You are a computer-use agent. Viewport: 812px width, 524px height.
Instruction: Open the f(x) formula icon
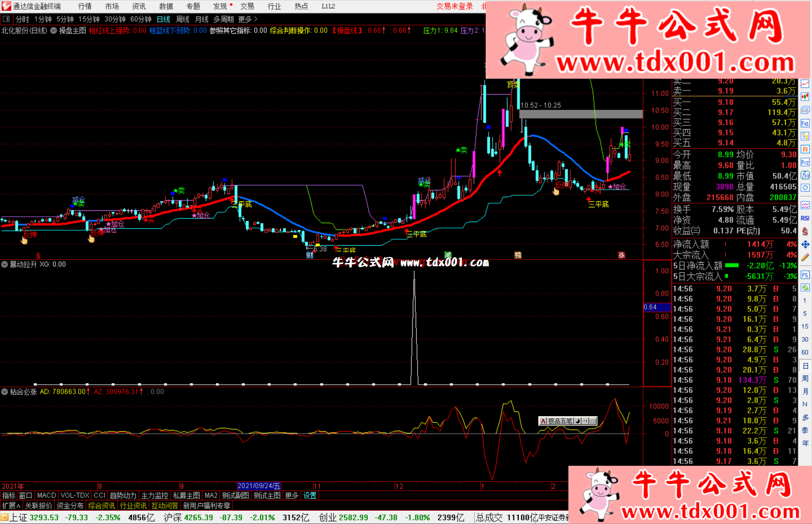coord(805,175)
